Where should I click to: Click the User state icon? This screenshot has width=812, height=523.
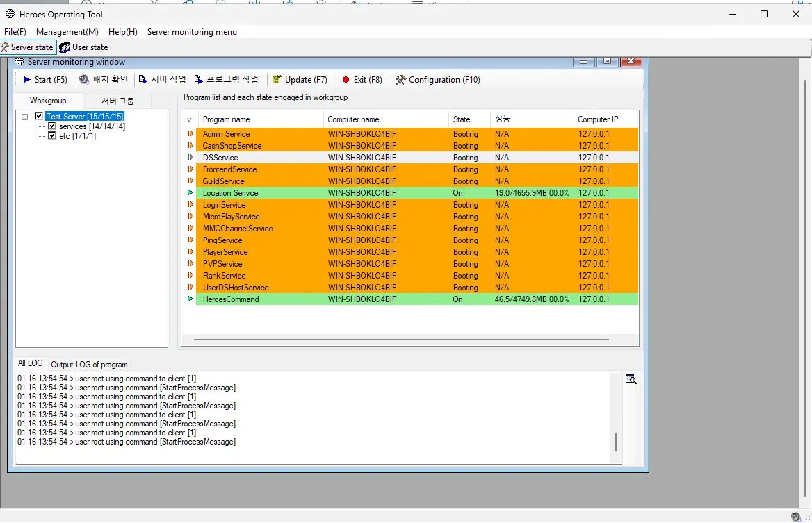65,47
